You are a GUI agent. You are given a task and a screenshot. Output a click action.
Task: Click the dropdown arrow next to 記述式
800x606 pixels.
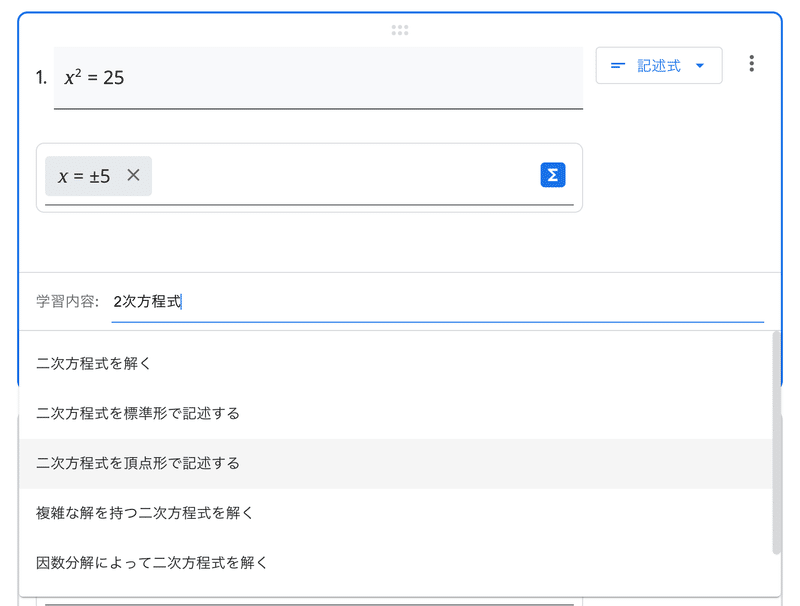[700, 66]
